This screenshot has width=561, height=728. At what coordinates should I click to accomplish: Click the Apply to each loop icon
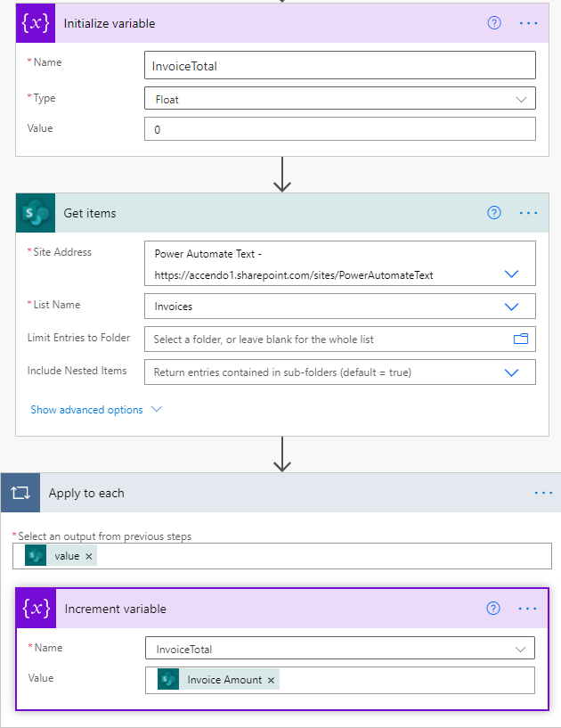coord(20,492)
